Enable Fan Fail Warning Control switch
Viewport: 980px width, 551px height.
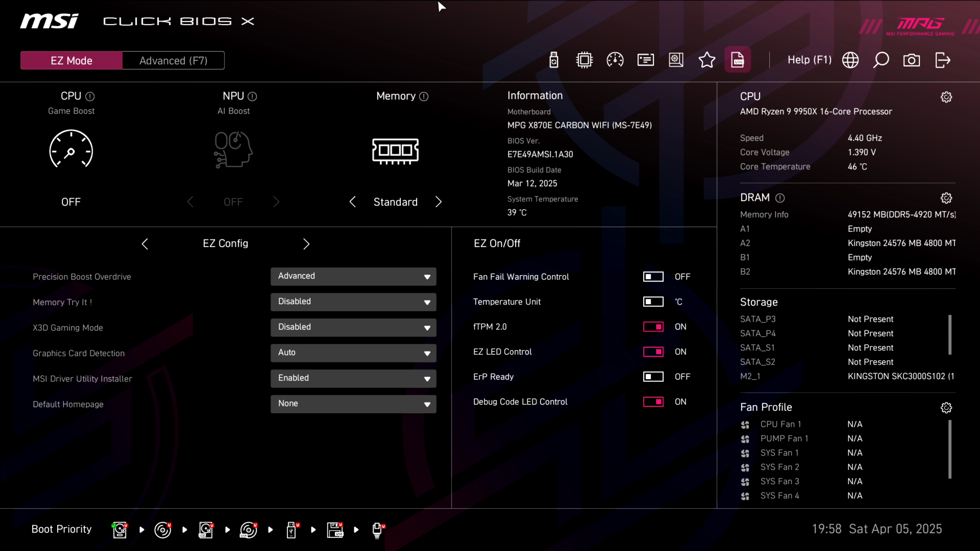point(653,277)
